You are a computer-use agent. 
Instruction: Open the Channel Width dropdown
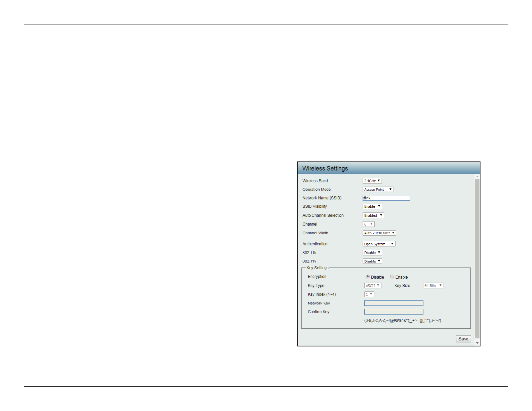pos(379,233)
